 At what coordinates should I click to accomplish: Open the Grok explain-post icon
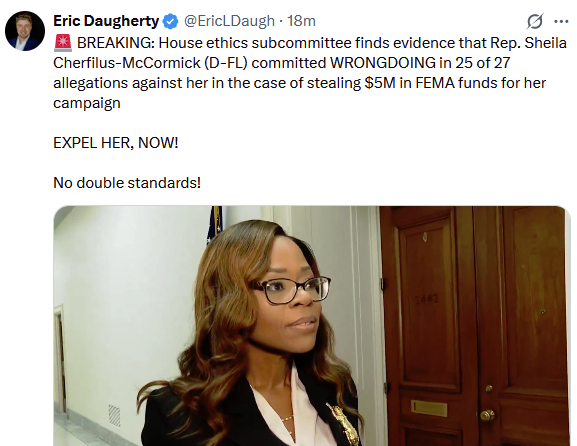[x=534, y=21]
